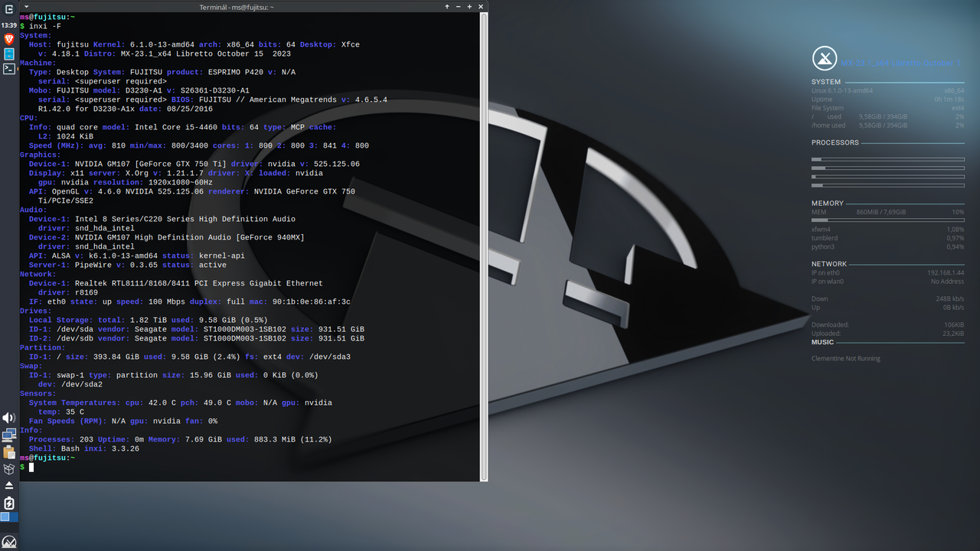Click the first processor usage bar
Viewport: 980px width, 551px height.
point(888,159)
